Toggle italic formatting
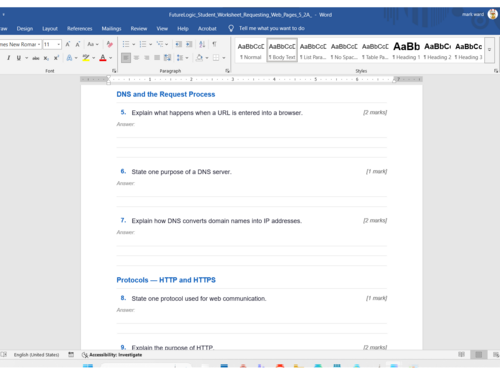500x375 pixels. pyautogui.click(x=9, y=58)
